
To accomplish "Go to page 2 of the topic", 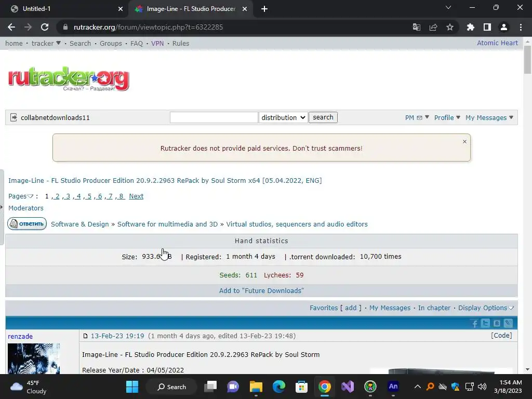I will coord(57,196).
